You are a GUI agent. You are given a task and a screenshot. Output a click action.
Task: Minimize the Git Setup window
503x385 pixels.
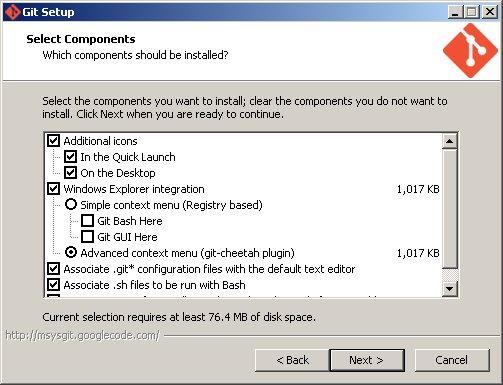click(x=455, y=12)
